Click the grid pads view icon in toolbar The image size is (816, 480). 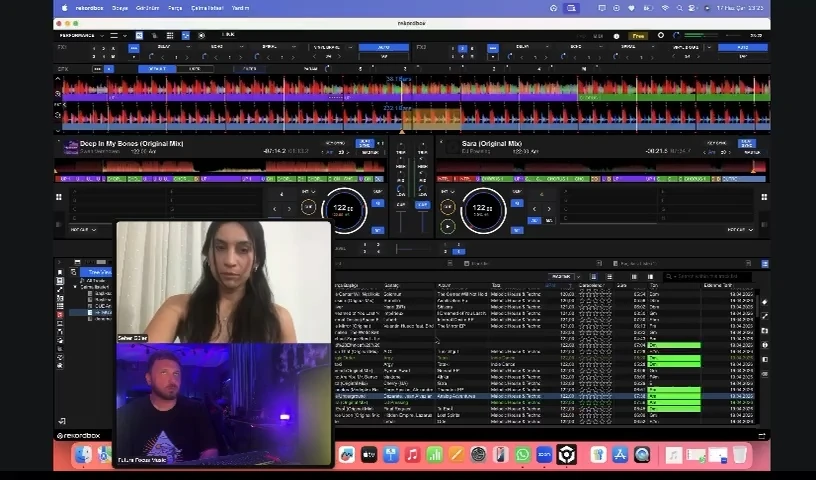170,35
